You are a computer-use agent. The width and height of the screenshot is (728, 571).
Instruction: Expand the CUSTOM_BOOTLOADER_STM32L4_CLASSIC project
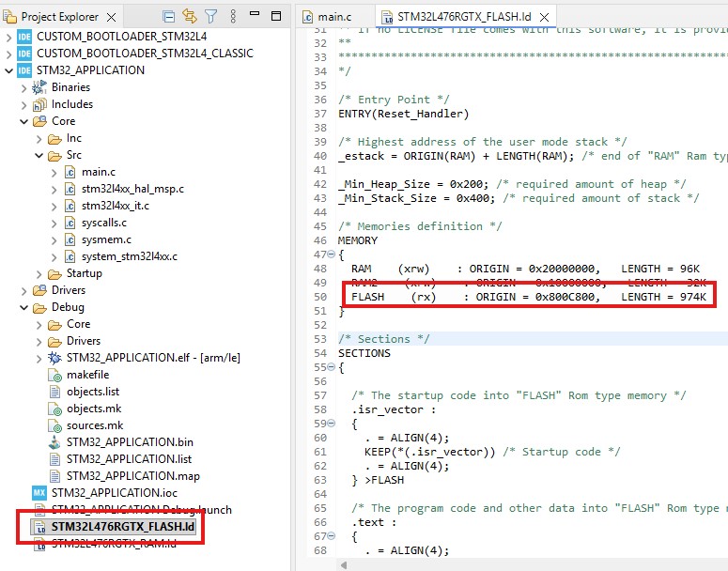[x=8, y=54]
